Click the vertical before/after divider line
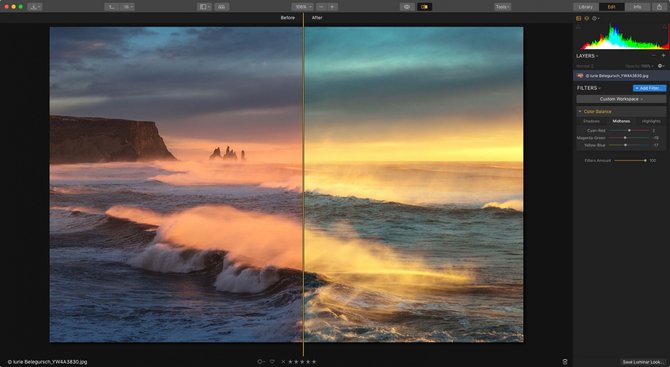The height and width of the screenshot is (367, 670). pyautogui.click(x=303, y=184)
